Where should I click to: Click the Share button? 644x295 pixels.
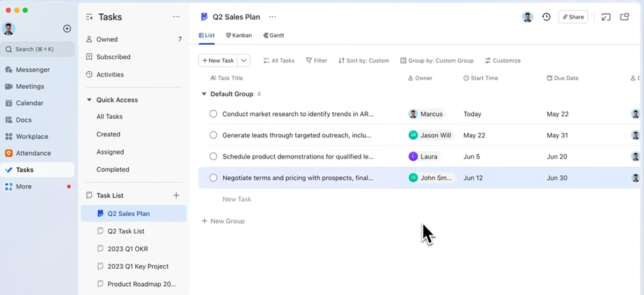pyautogui.click(x=573, y=17)
